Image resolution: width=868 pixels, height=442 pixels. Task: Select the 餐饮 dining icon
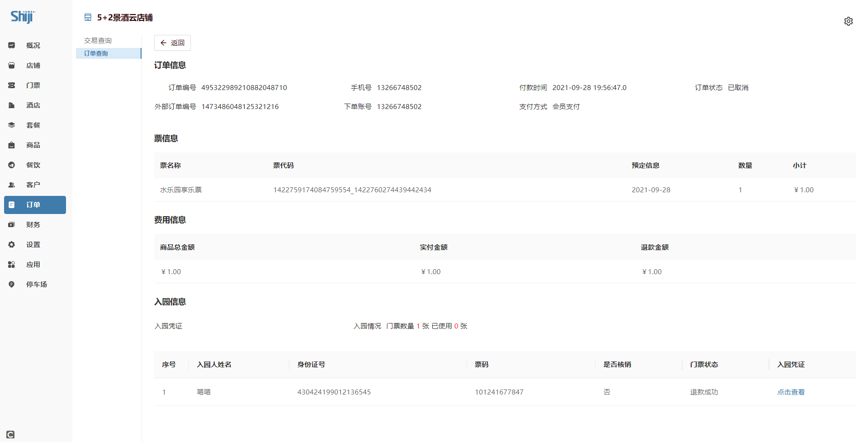[12, 165]
